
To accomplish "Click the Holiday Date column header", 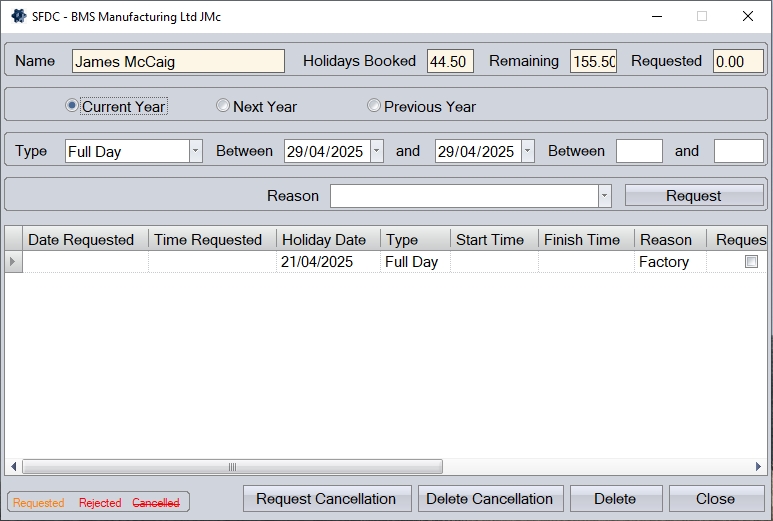I will coord(329,240).
